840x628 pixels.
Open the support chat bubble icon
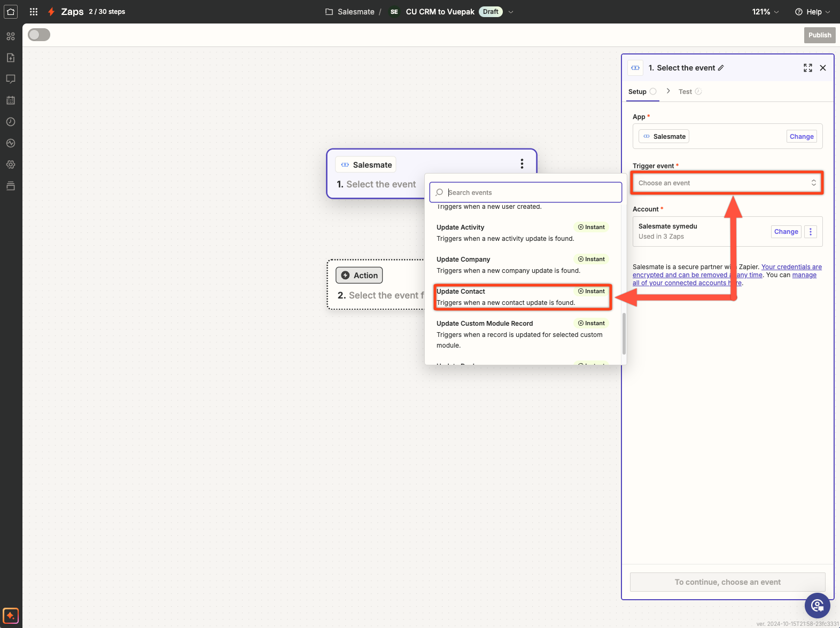click(817, 606)
